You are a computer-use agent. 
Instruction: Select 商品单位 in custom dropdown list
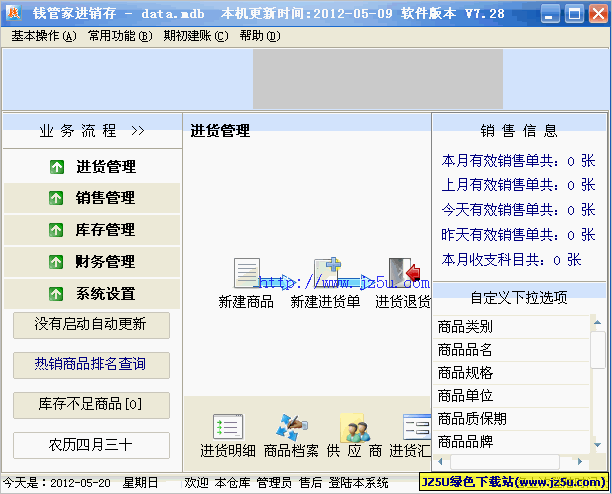(x=511, y=396)
